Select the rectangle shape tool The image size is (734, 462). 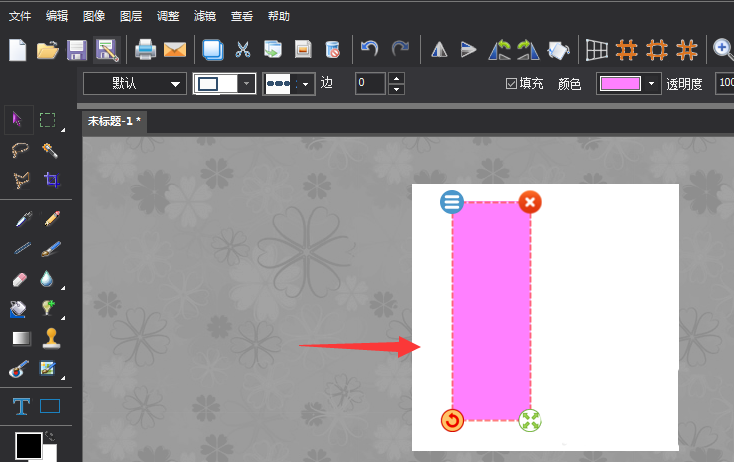coord(50,406)
